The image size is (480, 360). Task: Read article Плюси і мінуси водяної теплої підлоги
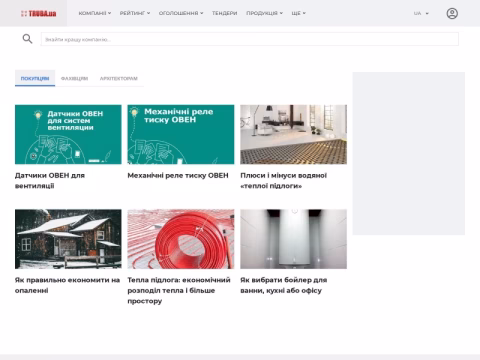tap(283, 180)
